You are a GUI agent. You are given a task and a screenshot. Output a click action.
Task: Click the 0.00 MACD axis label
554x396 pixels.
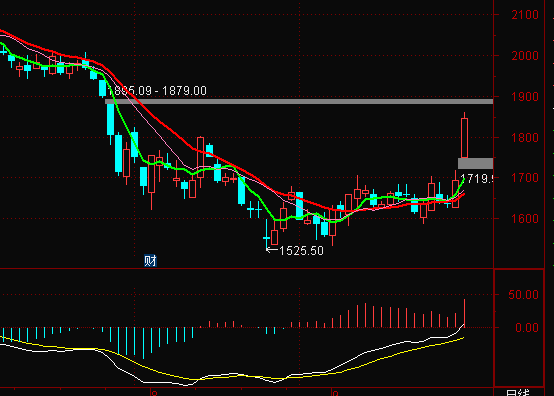click(x=527, y=327)
